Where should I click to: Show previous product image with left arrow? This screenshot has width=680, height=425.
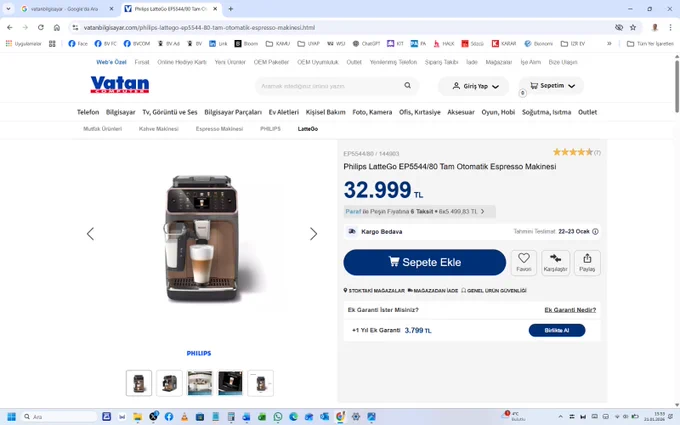coord(90,234)
